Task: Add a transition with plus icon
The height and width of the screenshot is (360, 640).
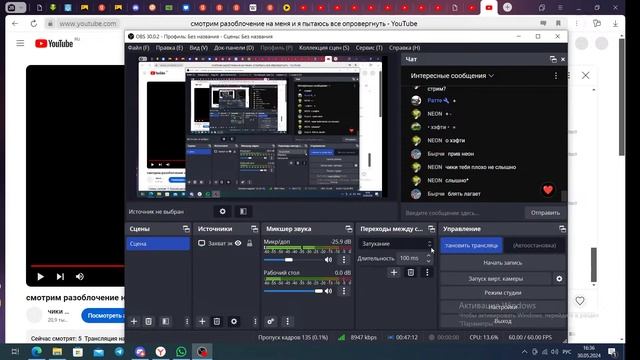Action: (394, 272)
